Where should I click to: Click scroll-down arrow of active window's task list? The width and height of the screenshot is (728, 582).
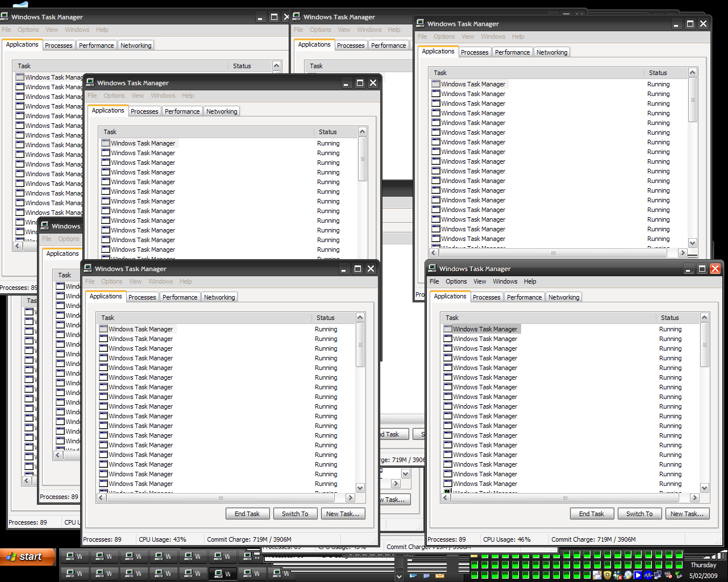705,488
